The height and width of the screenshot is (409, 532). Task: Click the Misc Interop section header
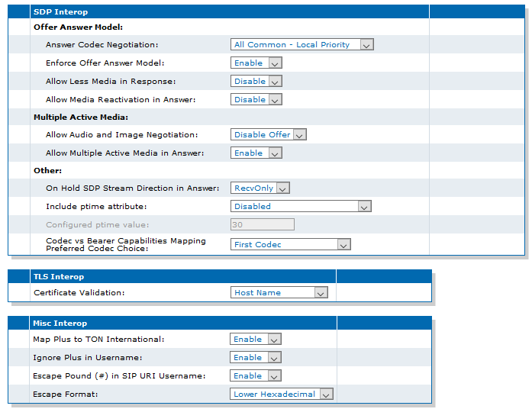point(60,324)
